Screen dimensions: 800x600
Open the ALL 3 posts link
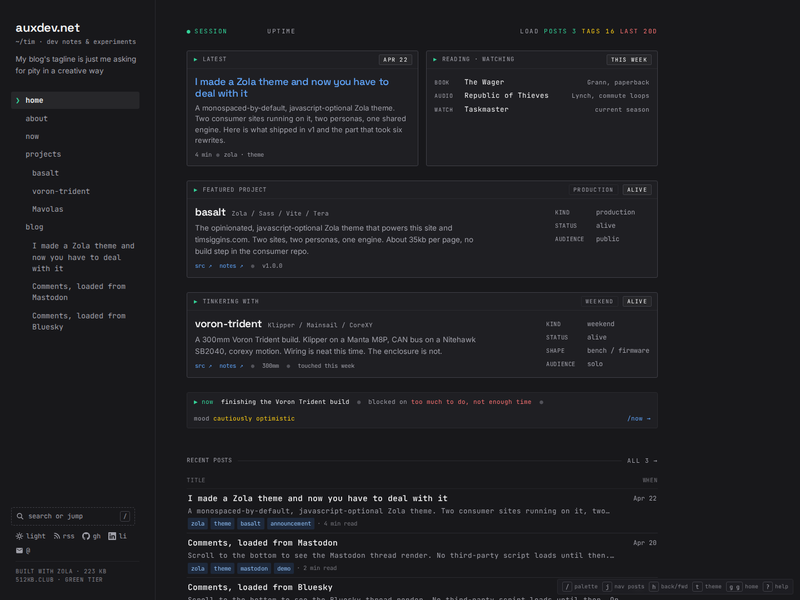pyautogui.click(x=642, y=461)
